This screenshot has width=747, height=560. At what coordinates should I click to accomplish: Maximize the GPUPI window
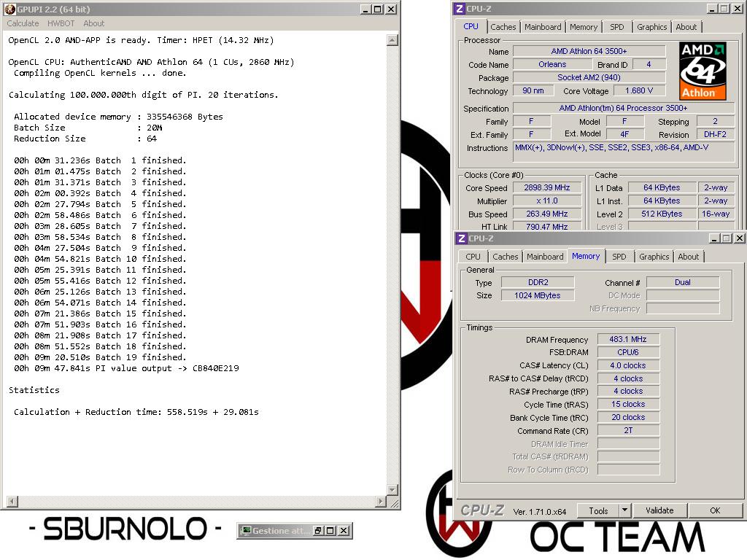[x=377, y=9]
